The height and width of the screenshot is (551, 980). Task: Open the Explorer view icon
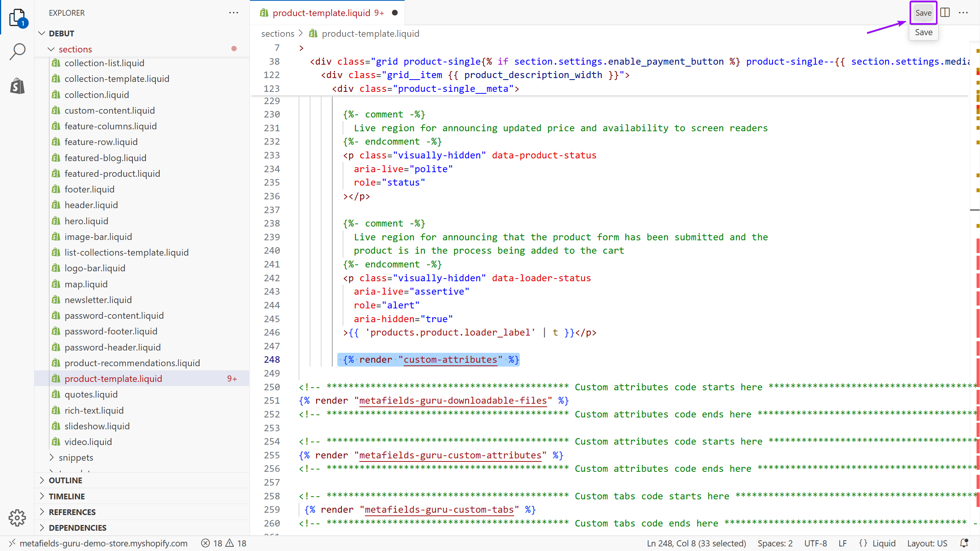click(x=17, y=17)
